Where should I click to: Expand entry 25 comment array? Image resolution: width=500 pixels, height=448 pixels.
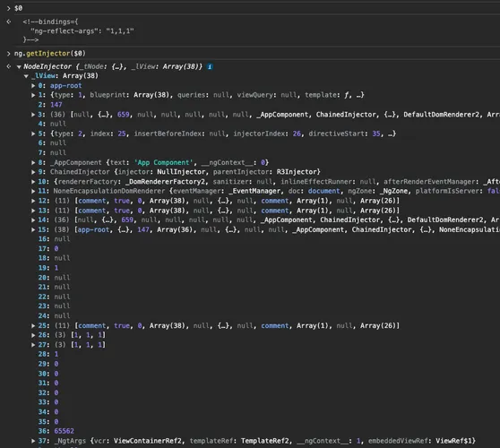click(x=33, y=325)
